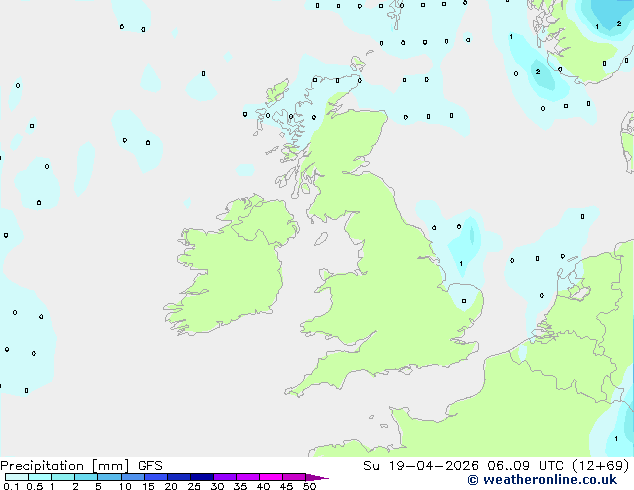
Task: Click the '(12+69)' forecast run label
Action: (x=601, y=466)
